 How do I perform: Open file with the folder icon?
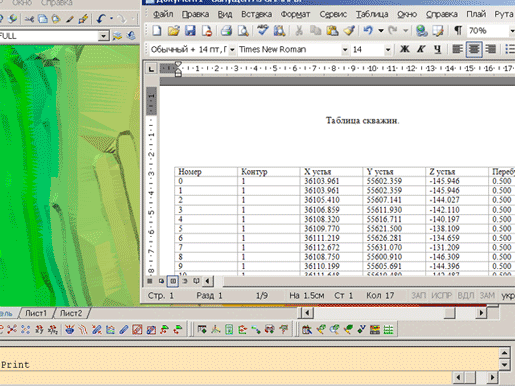click(173, 31)
